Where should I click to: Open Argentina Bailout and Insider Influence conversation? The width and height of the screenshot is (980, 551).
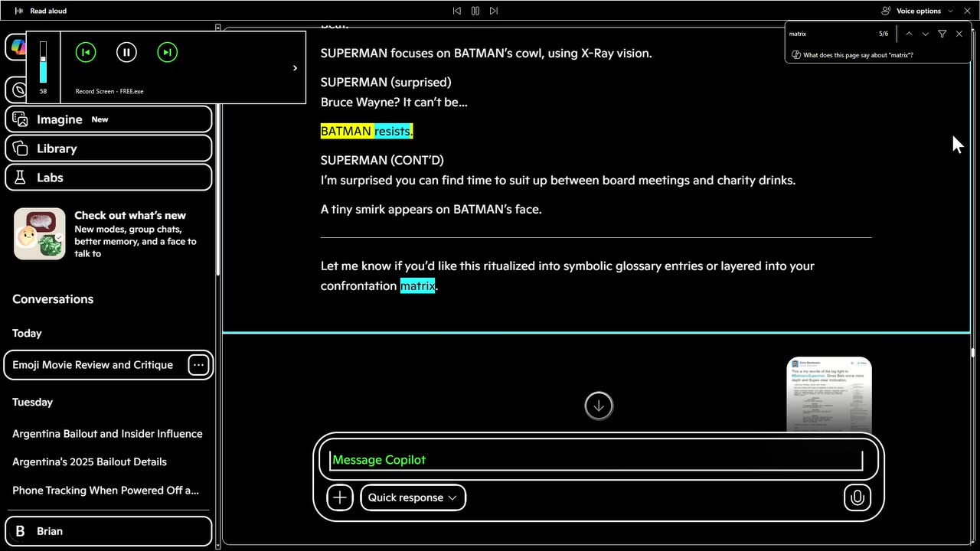107,434
